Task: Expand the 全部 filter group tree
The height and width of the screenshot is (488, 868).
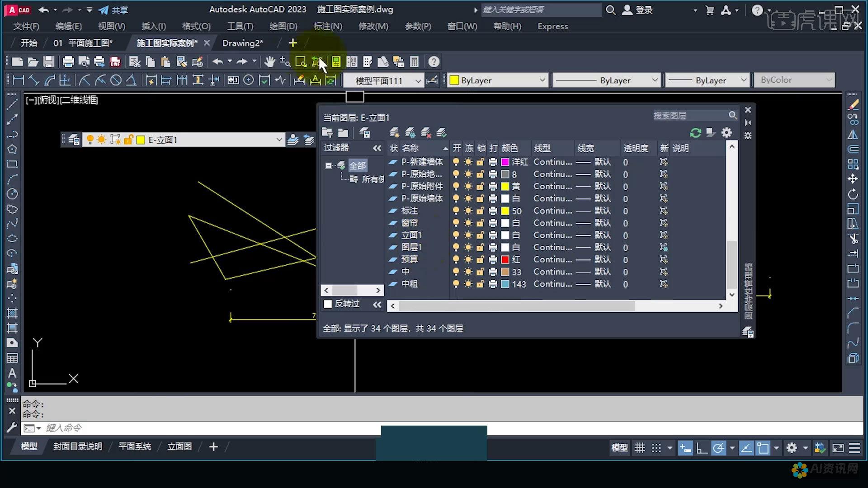Action: point(327,165)
